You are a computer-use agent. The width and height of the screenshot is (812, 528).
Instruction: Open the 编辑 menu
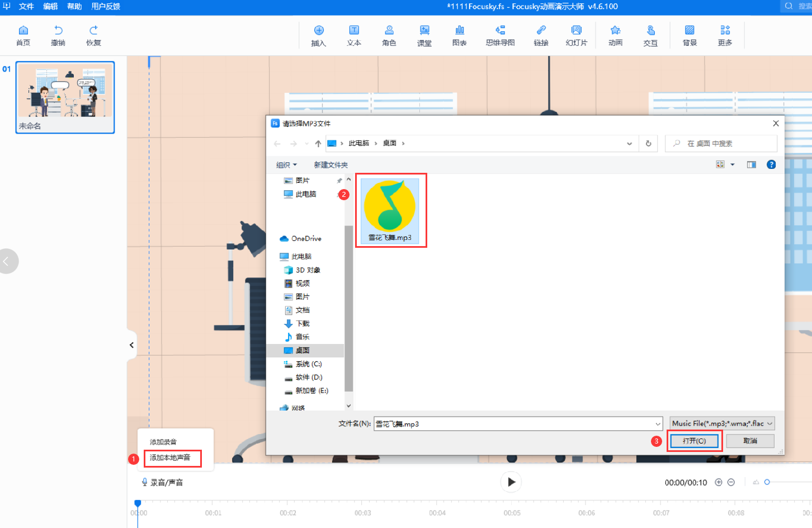(50, 6)
